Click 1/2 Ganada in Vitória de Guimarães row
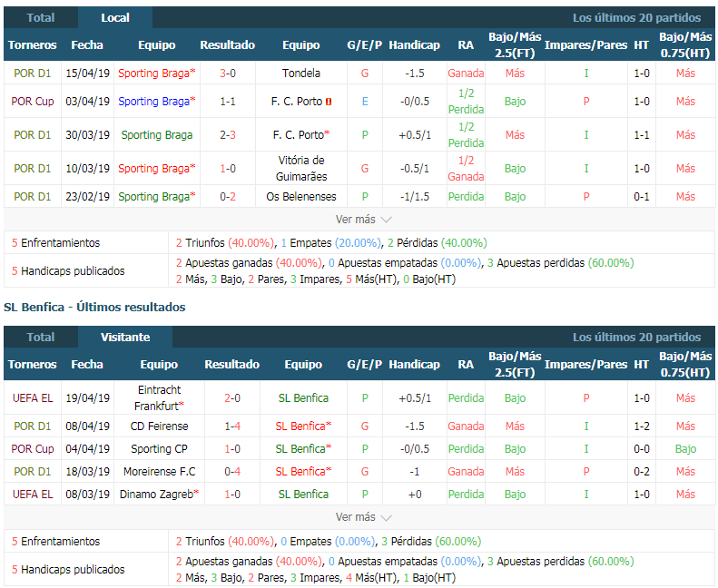This screenshot has height=588, width=718. click(466, 169)
